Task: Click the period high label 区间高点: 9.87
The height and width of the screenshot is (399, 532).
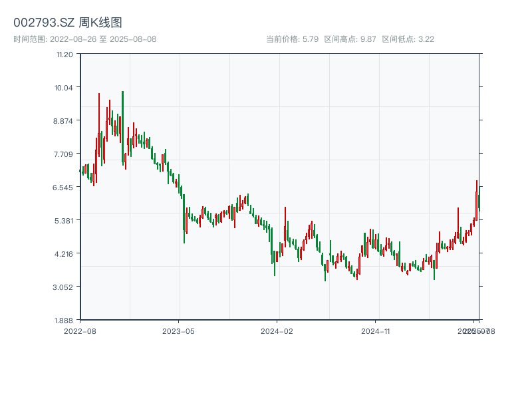Action: pos(350,39)
